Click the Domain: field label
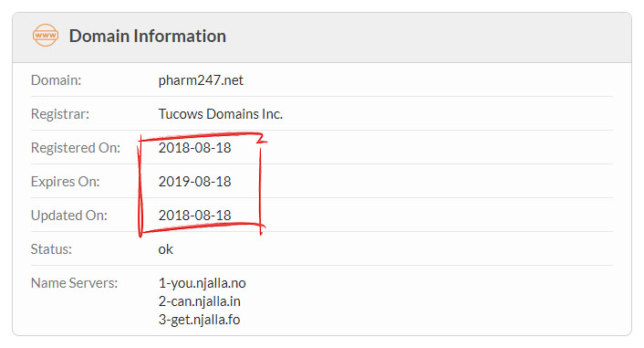644x348 pixels. pyautogui.click(x=56, y=79)
